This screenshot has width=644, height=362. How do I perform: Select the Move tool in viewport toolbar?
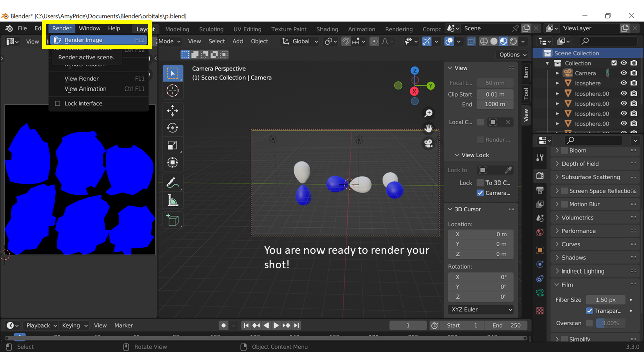pos(173,111)
